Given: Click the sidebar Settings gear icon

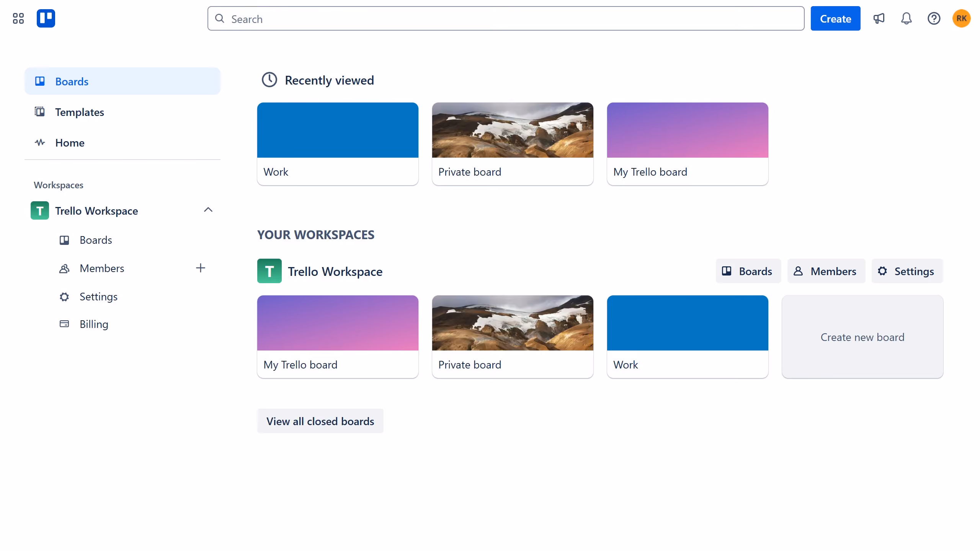Looking at the screenshot, I should [64, 297].
